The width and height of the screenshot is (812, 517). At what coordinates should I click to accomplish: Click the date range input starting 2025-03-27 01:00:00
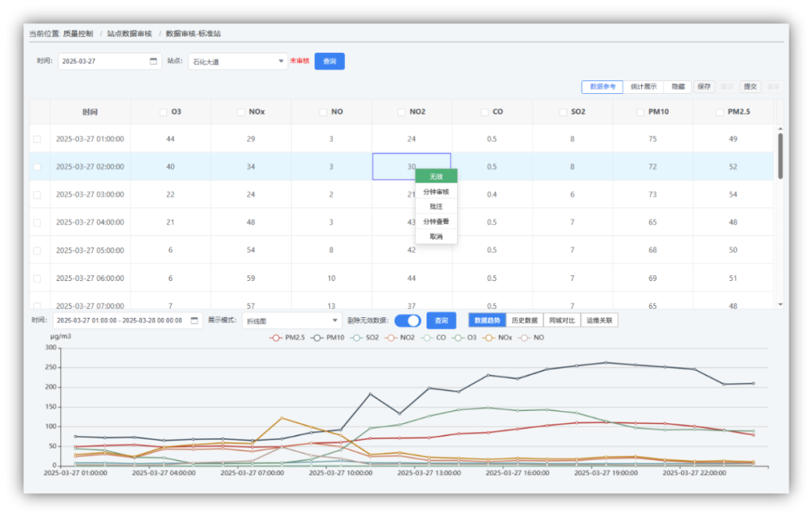coord(127,320)
